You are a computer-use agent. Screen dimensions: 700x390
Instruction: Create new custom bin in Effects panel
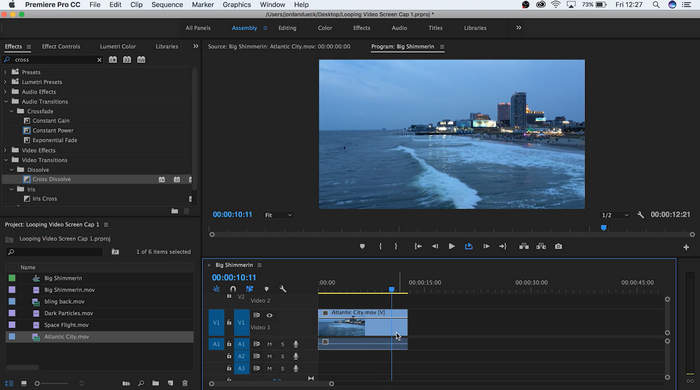[x=175, y=211]
